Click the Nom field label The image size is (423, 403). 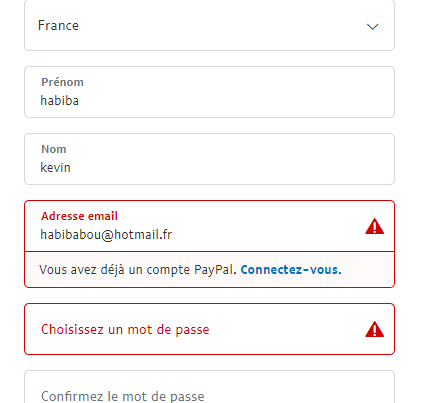point(54,149)
